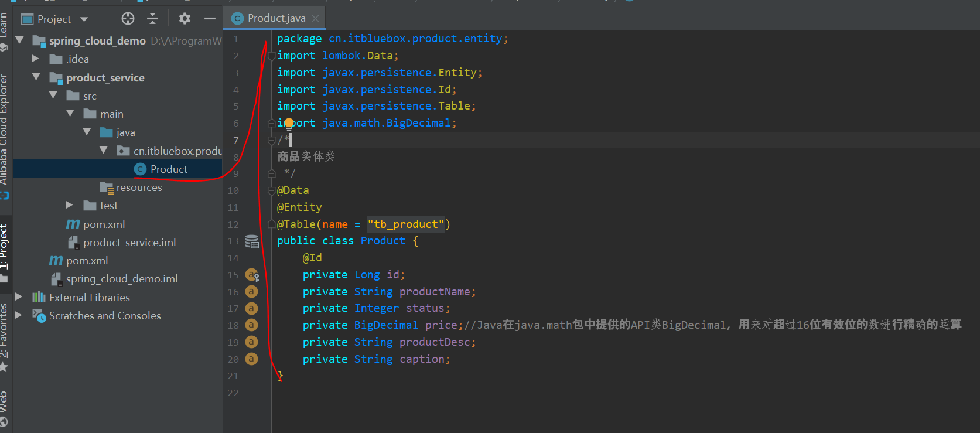The width and height of the screenshot is (980, 433).
Task: Click the @Entity annotation
Action: (299, 207)
